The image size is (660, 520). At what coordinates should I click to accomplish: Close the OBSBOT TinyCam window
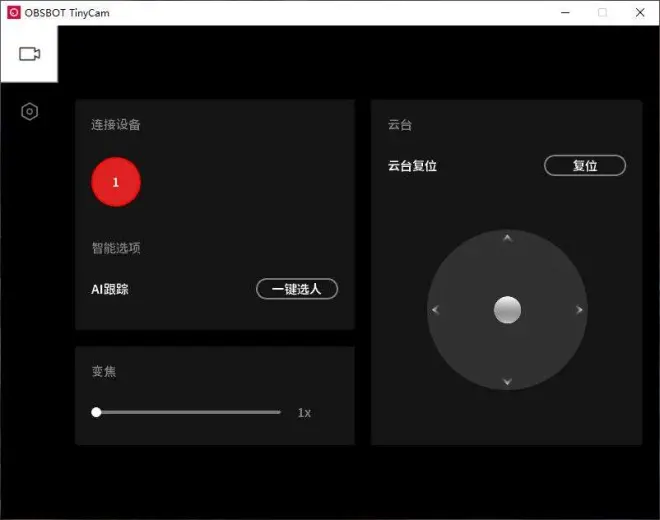pos(640,13)
